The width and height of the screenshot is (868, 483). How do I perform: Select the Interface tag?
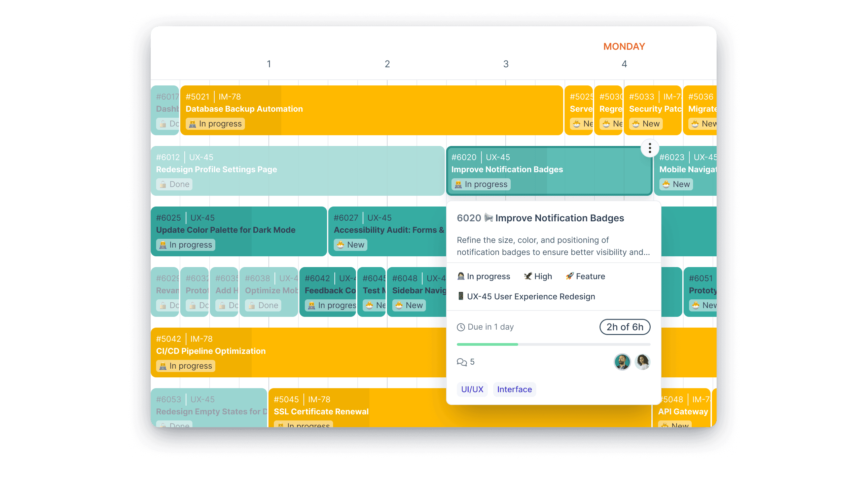point(514,389)
